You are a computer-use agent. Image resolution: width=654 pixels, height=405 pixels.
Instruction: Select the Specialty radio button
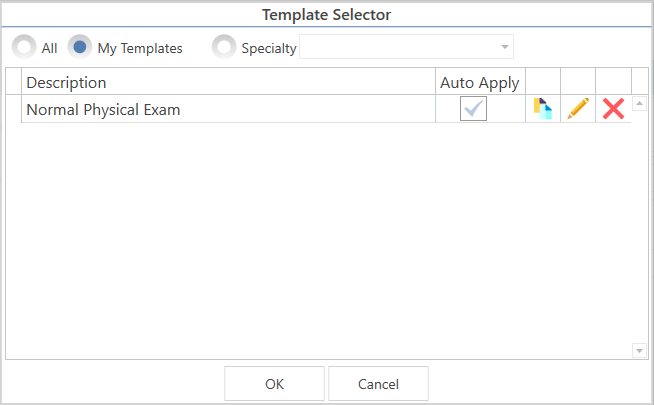click(x=224, y=47)
